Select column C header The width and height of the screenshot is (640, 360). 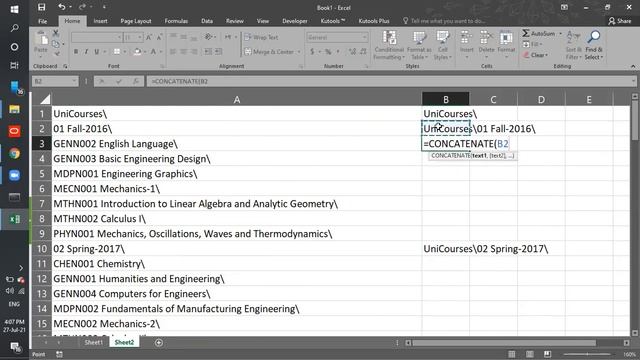[493, 99]
